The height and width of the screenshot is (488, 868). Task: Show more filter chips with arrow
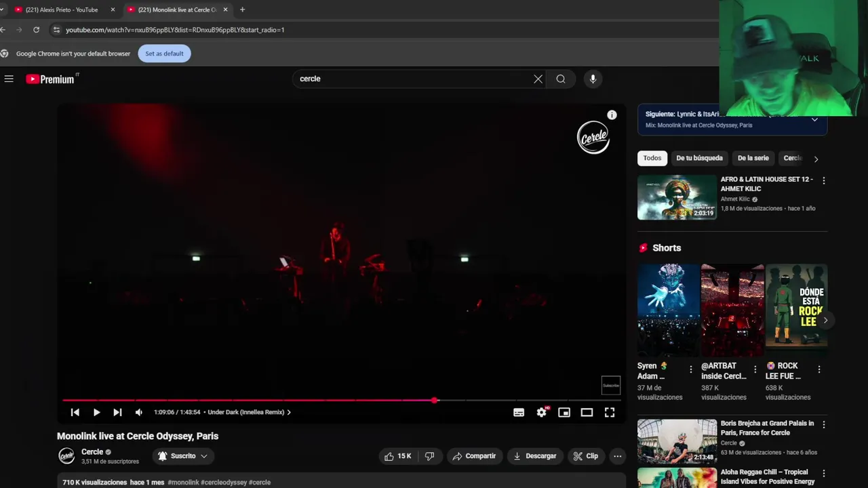click(816, 159)
